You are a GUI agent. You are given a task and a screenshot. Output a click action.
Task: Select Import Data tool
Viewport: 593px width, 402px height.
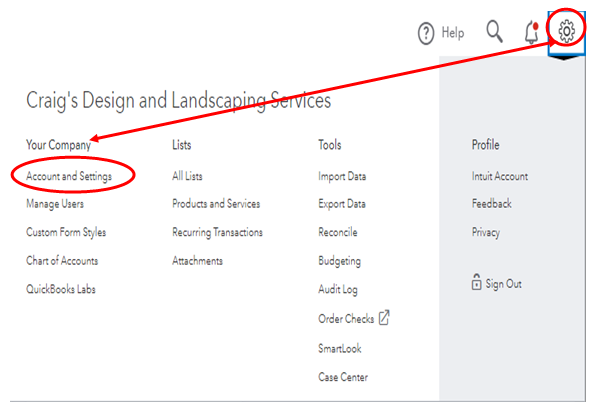(342, 177)
